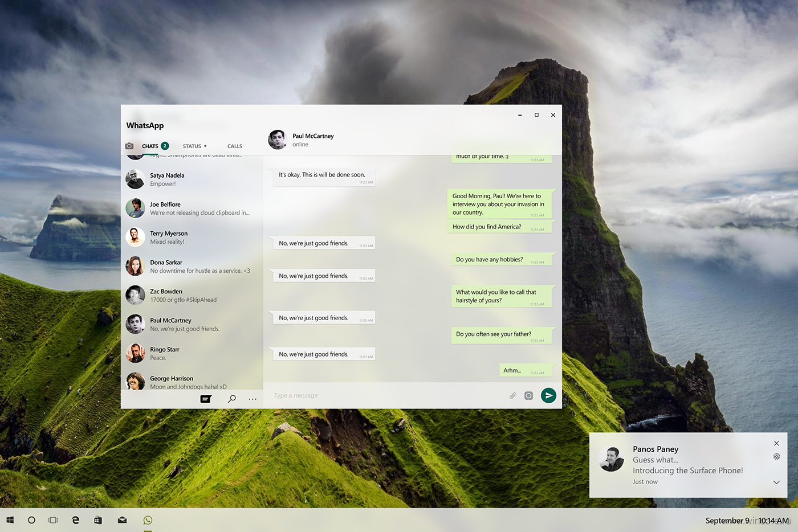Switch to the CHATS tab

click(x=150, y=146)
